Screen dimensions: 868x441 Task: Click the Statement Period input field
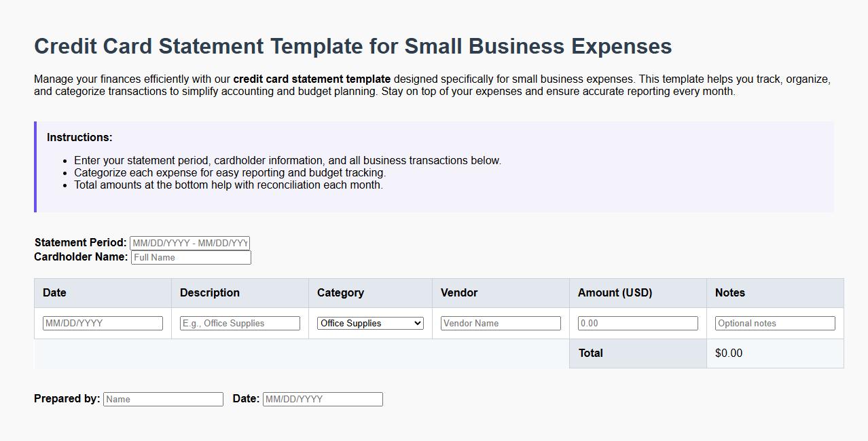pyautogui.click(x=189, y=242)
